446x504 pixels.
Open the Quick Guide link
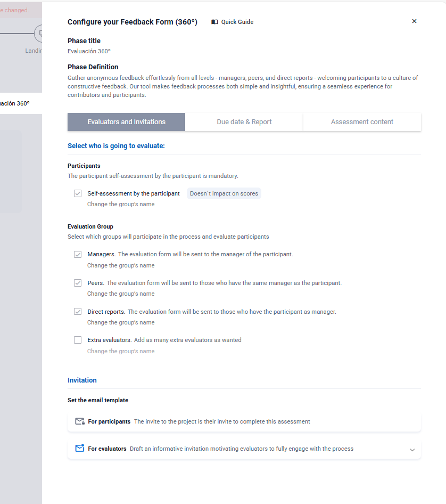237,22
